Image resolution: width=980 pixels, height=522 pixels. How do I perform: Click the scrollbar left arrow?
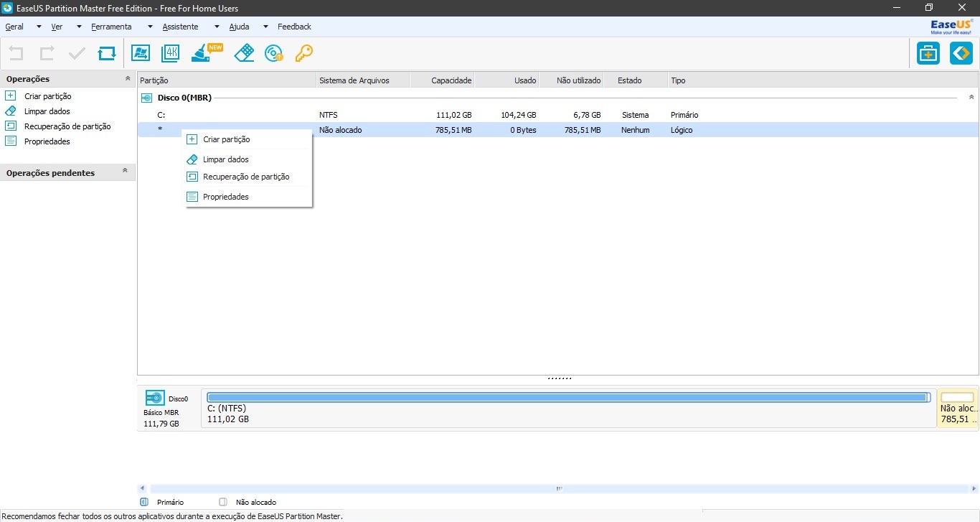point(142,488)
